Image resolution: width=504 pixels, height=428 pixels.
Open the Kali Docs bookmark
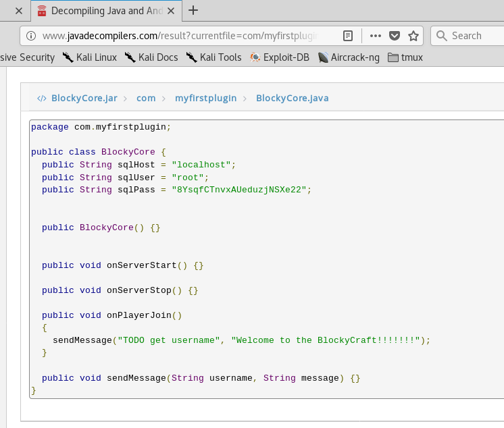coord(151,57)
